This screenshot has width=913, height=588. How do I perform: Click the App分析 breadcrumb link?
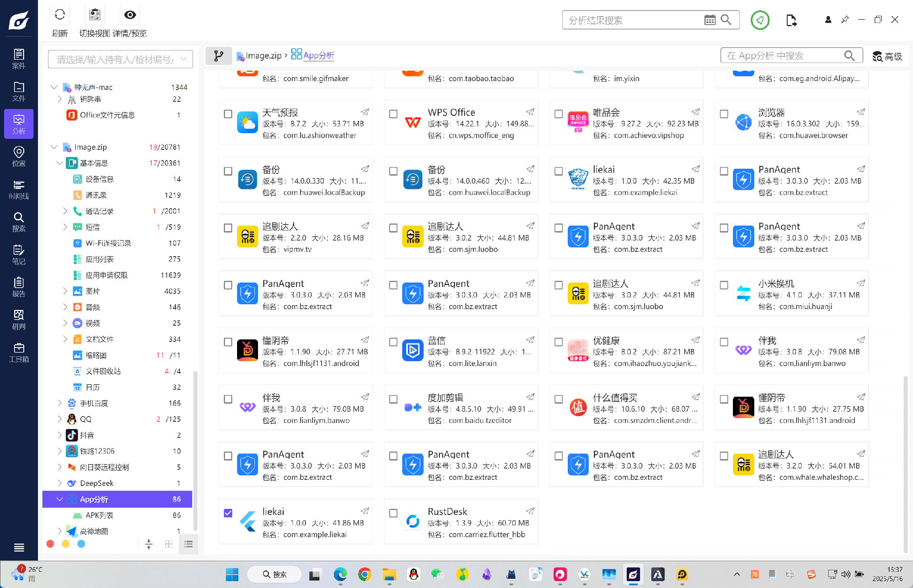318,56
